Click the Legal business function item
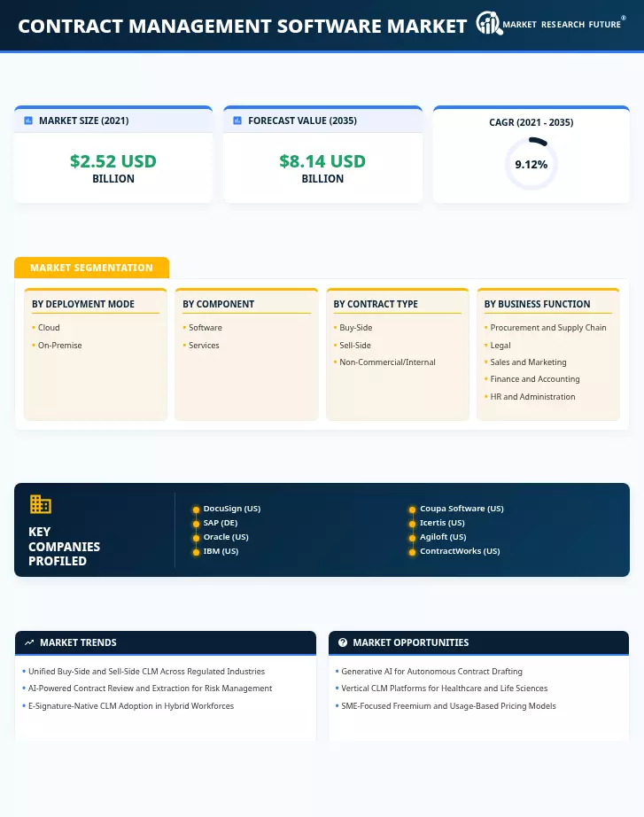Viewport: 644px width, 817px height. pos(500,346)
